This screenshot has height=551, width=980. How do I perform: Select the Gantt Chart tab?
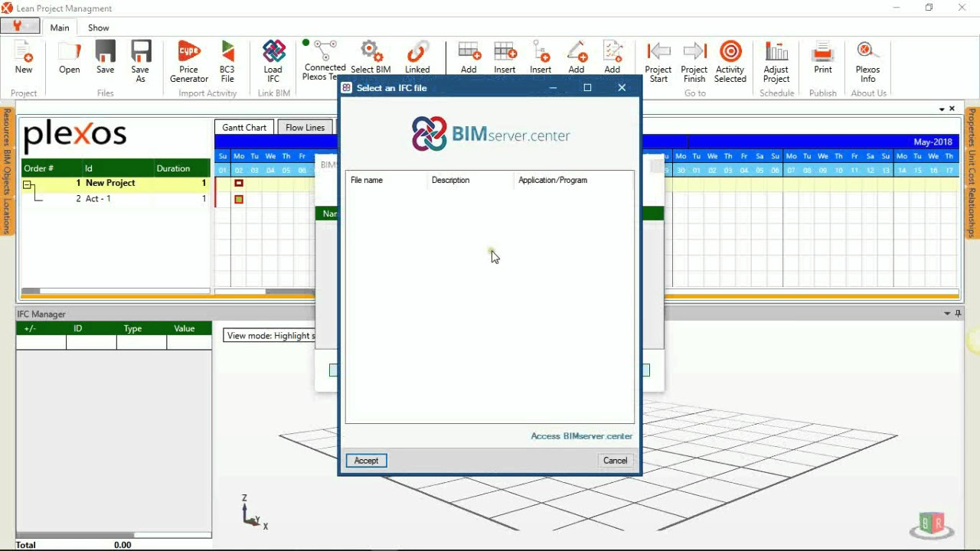[244, 128]
